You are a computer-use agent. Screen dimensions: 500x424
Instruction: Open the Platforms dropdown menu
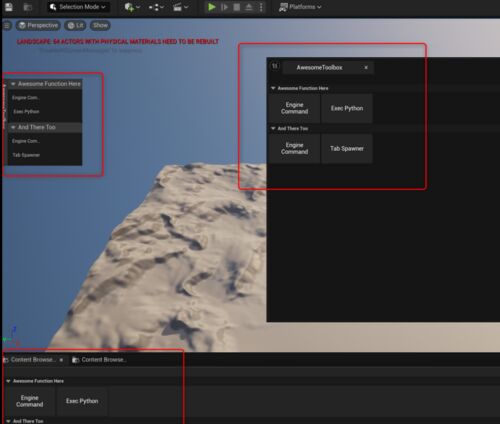[300, 7]
